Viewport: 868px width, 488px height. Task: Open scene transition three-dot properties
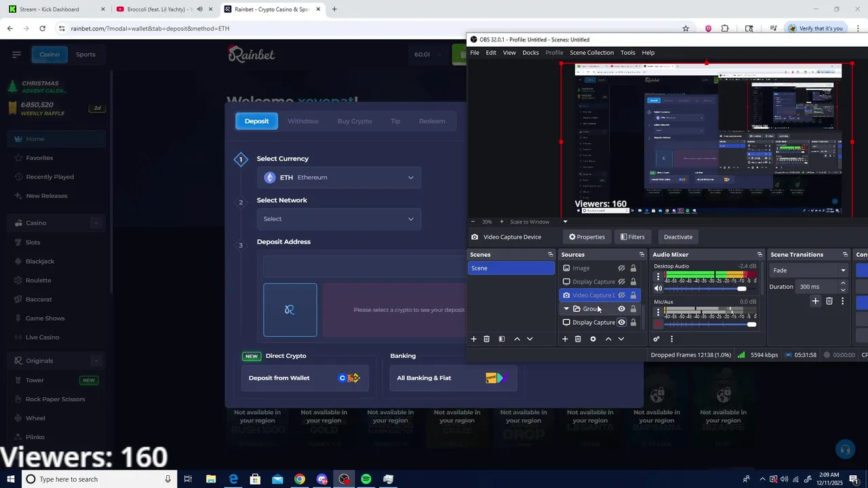point(842,301)
